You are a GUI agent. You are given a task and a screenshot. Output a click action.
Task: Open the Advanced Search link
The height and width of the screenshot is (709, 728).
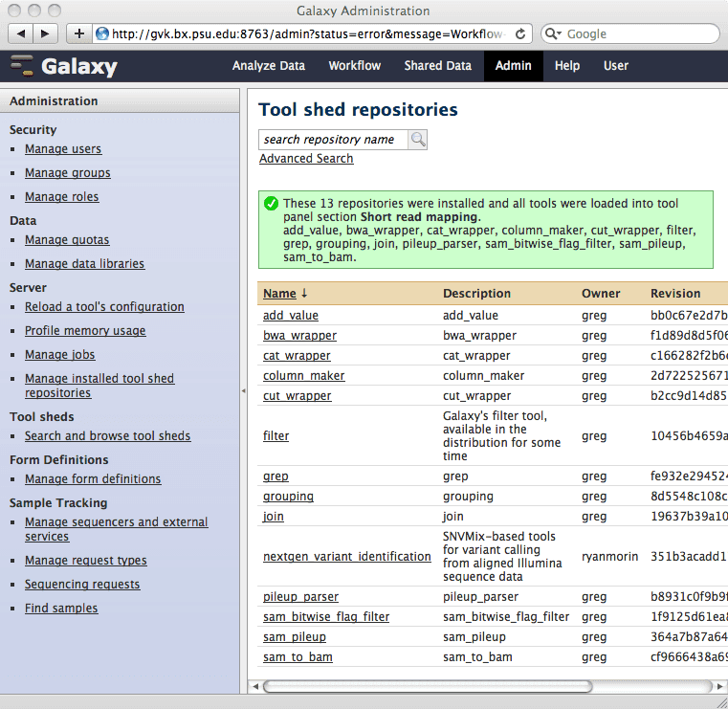[306, 159]
